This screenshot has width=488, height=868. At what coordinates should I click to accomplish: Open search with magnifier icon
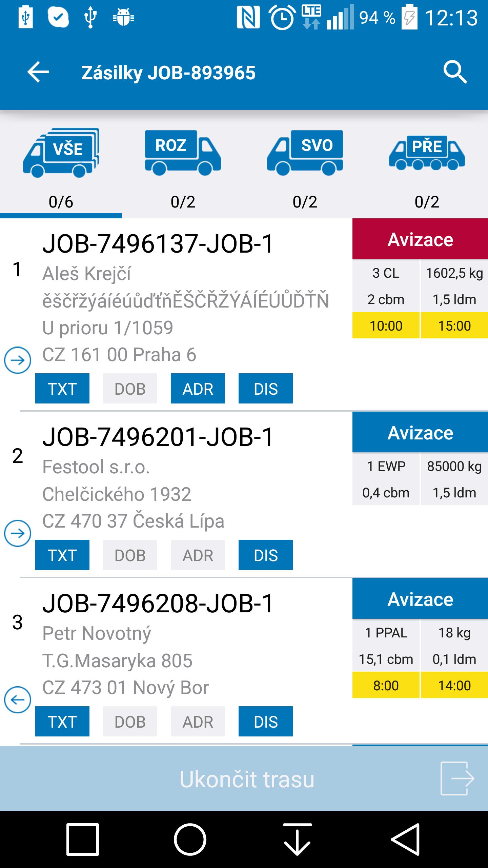click(x=455, y=72)
